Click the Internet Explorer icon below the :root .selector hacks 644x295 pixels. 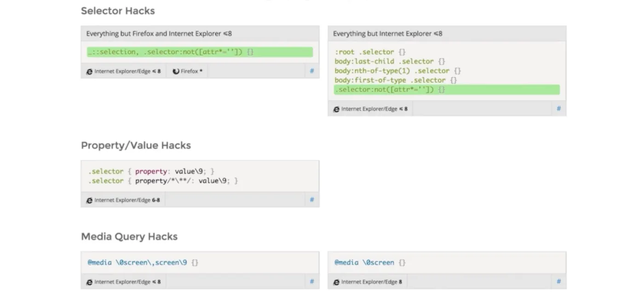pyautogui.click(x=336, y=109)
